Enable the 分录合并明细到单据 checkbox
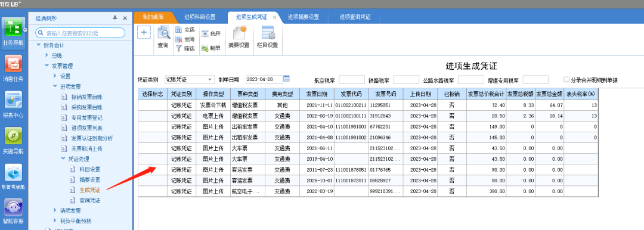This screenshot has width=644, height=230. coord(566,80)
